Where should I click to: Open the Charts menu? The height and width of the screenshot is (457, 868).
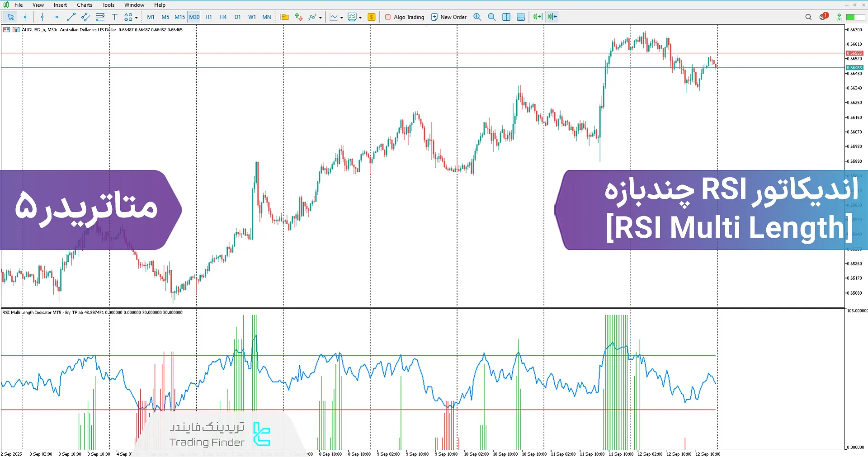pos(84,5)
